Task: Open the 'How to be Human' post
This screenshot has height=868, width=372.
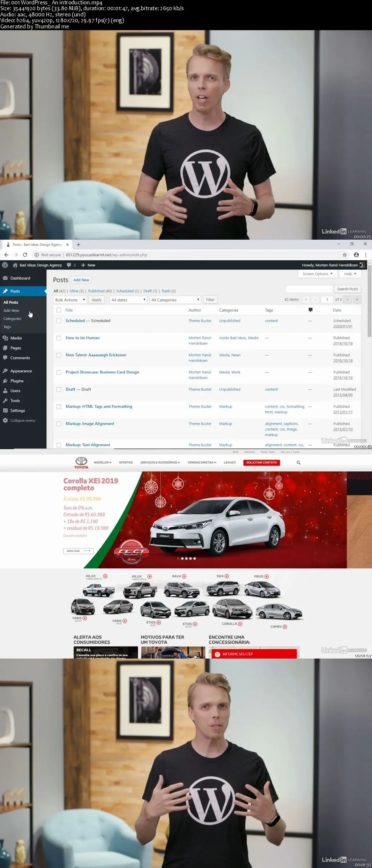Action: (82, 338)
